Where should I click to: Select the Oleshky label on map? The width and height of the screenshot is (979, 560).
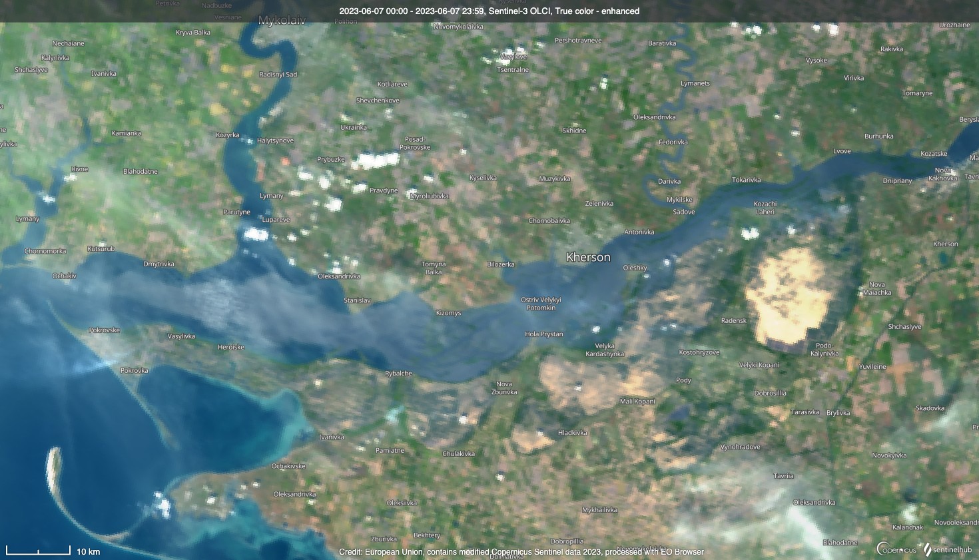coord(635,268)
